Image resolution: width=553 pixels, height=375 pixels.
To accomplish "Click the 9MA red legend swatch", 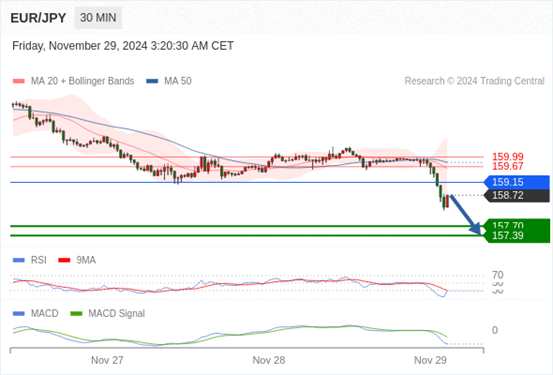I will tap(64, 260).
